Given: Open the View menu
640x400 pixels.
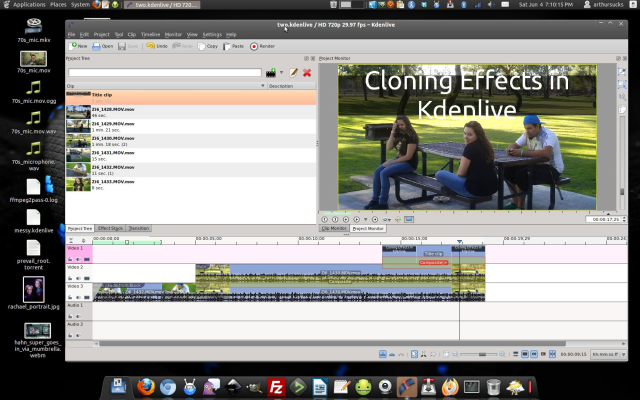Looking at the screenshot, I should tap(192, 34).
